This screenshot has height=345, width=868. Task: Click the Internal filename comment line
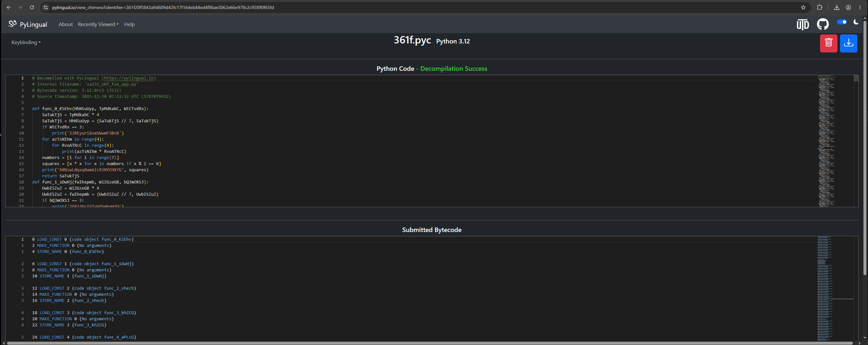pos(85,84)
